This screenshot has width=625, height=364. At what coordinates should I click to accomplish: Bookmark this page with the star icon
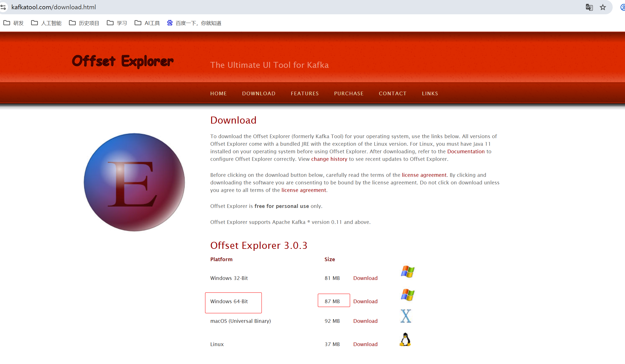pyautogui.click(x=603, y=7)
